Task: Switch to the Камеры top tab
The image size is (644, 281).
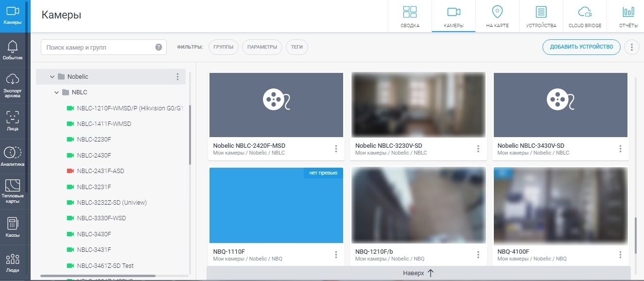Action: coord(453,16)
